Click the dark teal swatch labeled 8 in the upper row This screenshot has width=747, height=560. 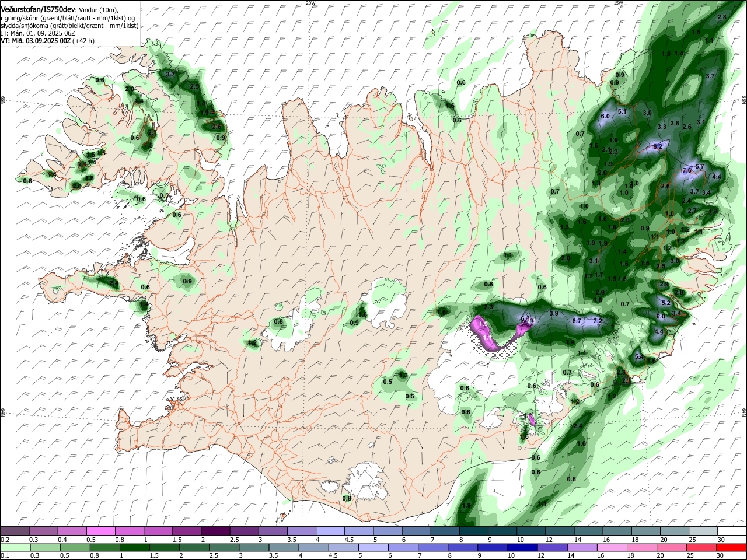[473, 531]
